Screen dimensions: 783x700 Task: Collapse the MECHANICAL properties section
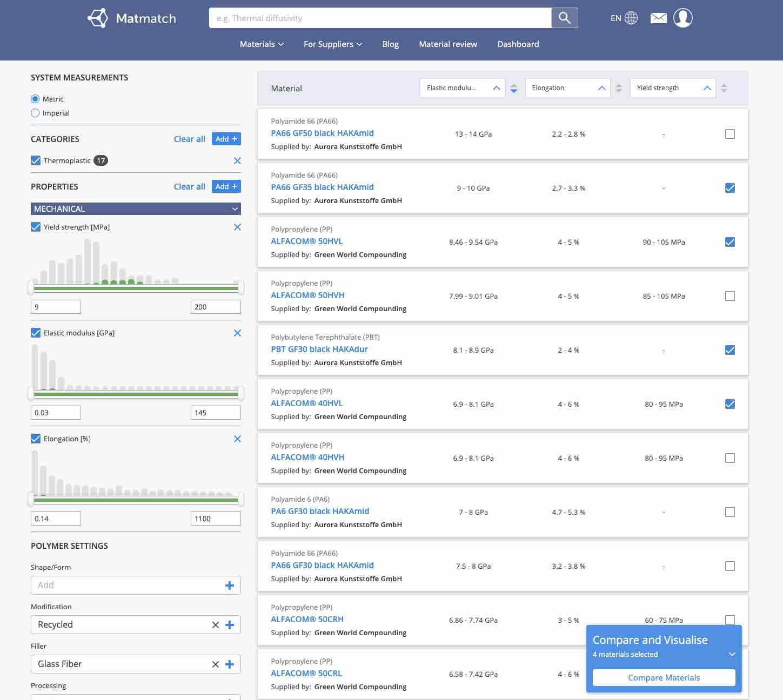[x=235, y=208]
